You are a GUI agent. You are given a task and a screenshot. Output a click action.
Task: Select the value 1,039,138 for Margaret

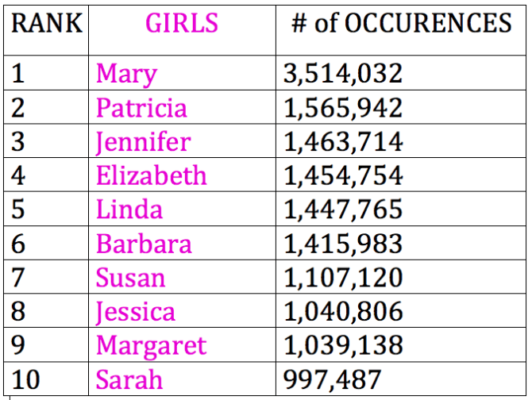(x=343, y=345)
